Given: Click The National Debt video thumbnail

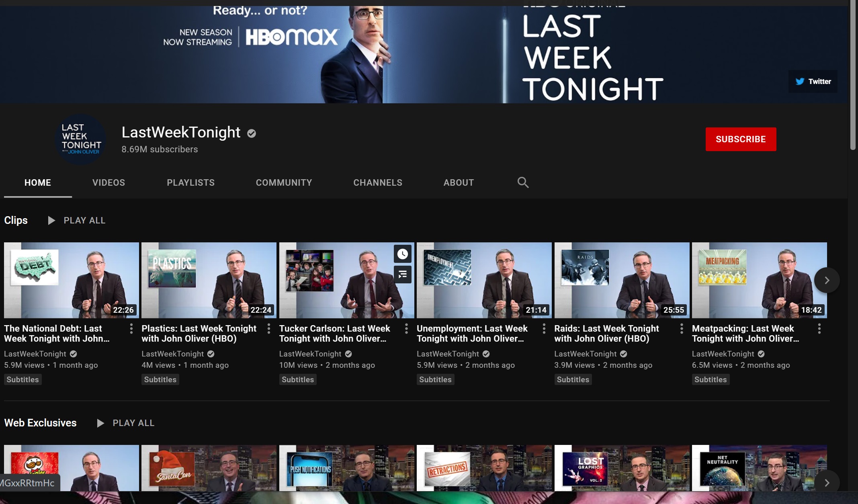Looking at the screenshot, I should click(72, 280).
